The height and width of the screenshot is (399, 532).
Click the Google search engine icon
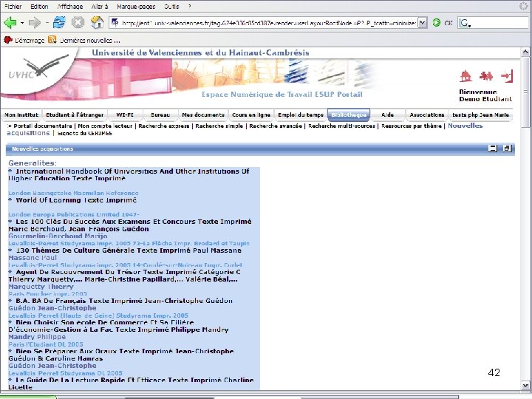click(x=465, y=23)
